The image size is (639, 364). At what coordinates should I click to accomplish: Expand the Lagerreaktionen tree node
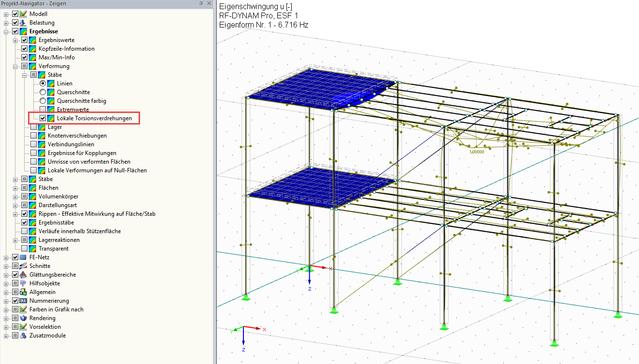pyautogui.click(x=16, y=239)
